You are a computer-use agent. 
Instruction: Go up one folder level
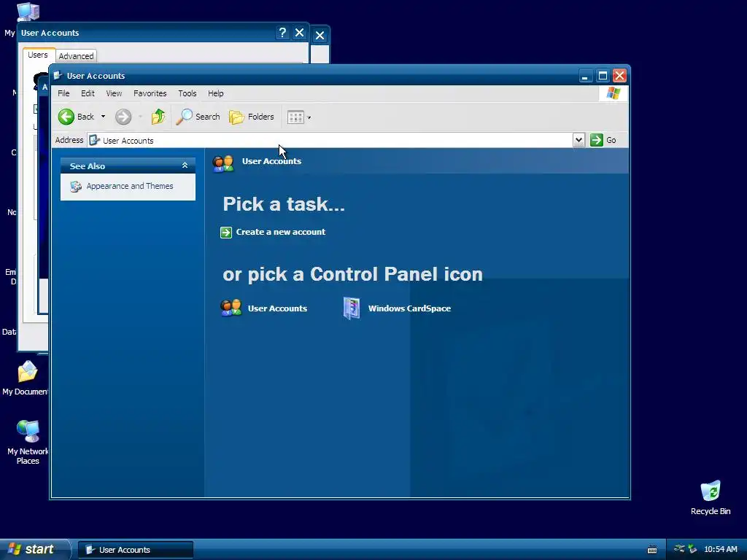pyautogui.click(x=158, y=117)
